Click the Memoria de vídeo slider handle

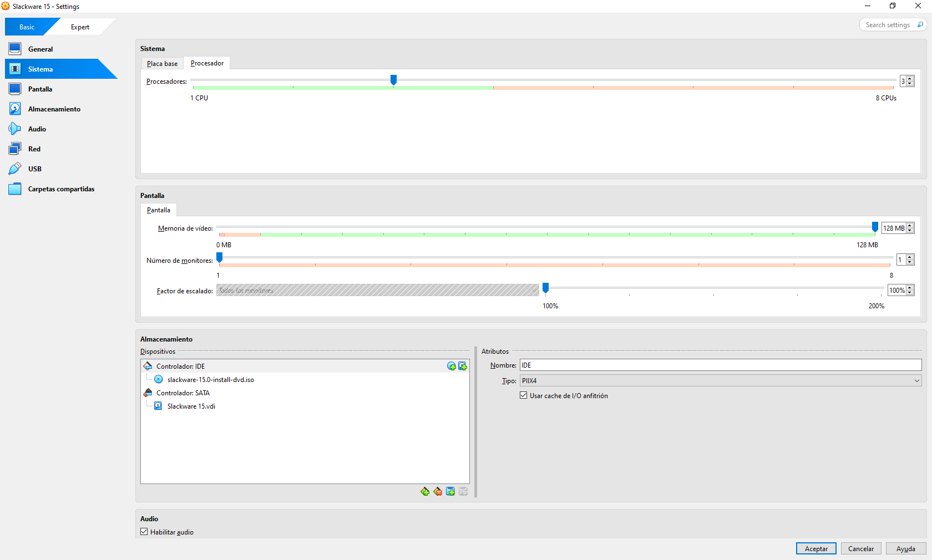875,227
